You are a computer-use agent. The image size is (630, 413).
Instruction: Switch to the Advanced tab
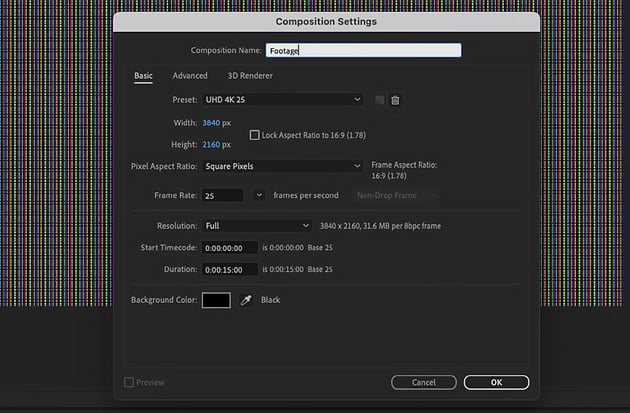pos(190,76)
